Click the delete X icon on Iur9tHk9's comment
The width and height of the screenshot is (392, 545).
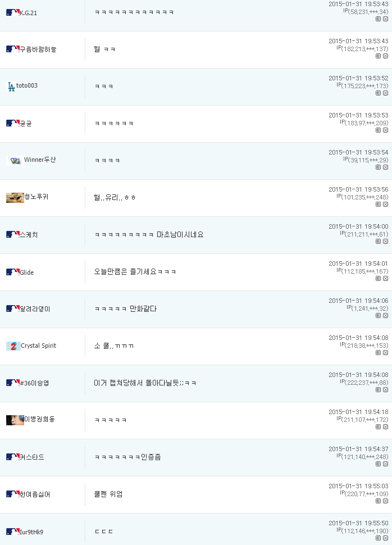click(385, 538)
